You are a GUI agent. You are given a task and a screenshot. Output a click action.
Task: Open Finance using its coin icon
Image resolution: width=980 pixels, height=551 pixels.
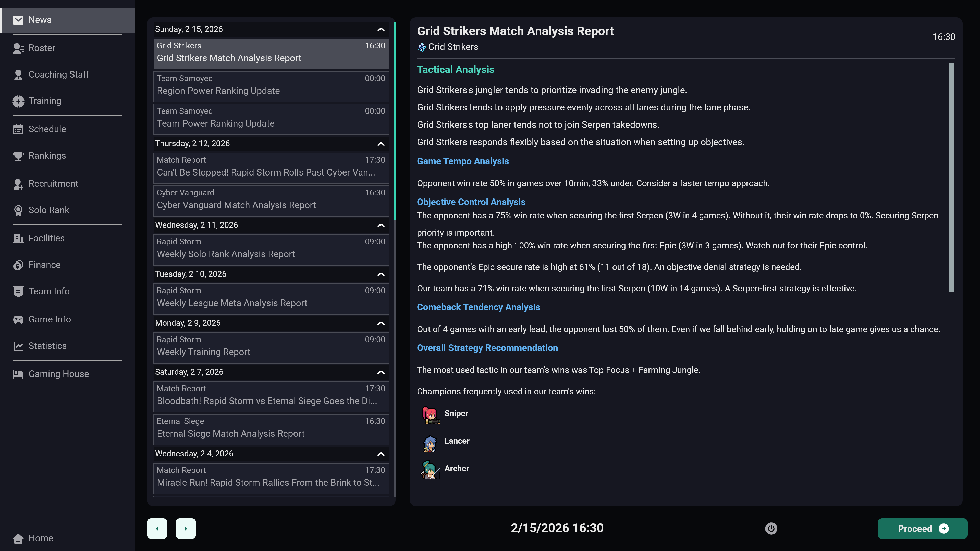[x=18, y=265]
